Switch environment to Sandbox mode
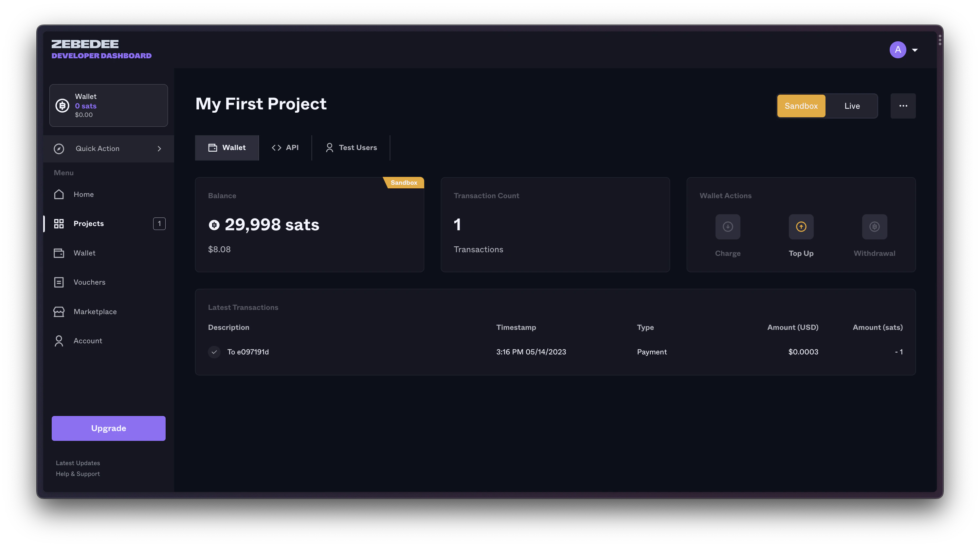Screen dimensions: 980x547 point(801,106)
